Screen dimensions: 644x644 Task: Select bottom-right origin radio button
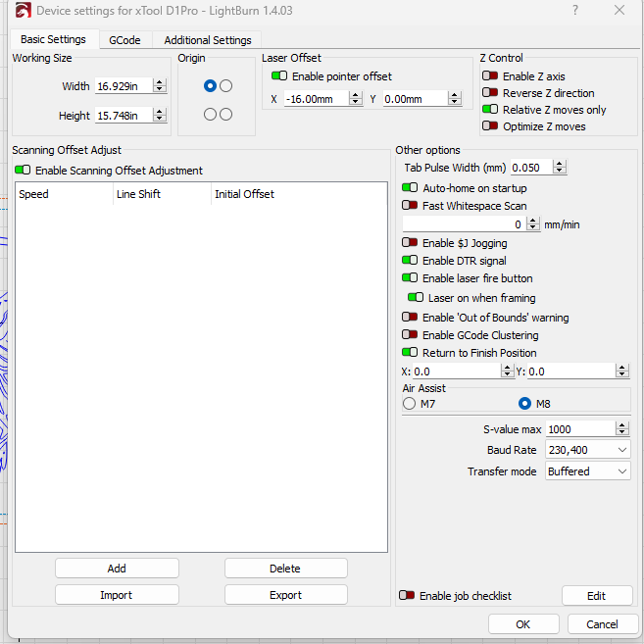[x=225, y=114]
